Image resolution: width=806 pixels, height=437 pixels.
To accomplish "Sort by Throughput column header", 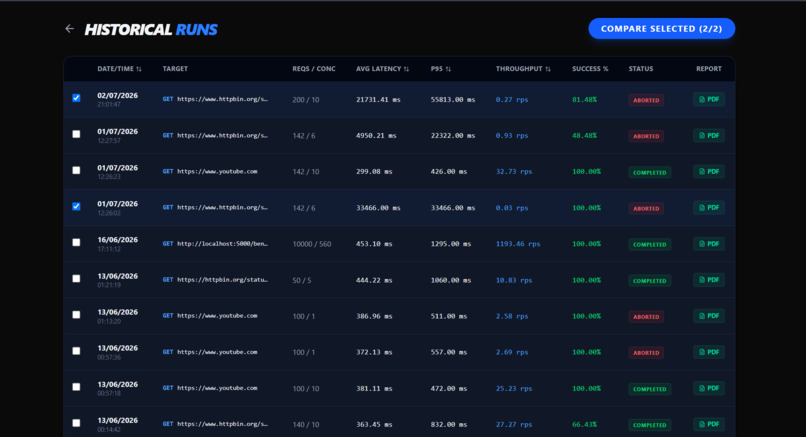I will [523, 69].
